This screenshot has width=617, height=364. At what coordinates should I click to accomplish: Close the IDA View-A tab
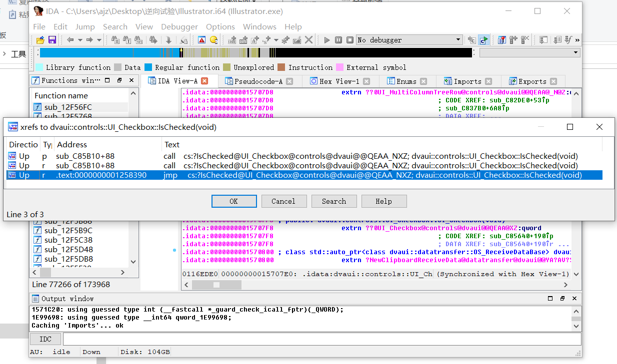pos(204,81)
